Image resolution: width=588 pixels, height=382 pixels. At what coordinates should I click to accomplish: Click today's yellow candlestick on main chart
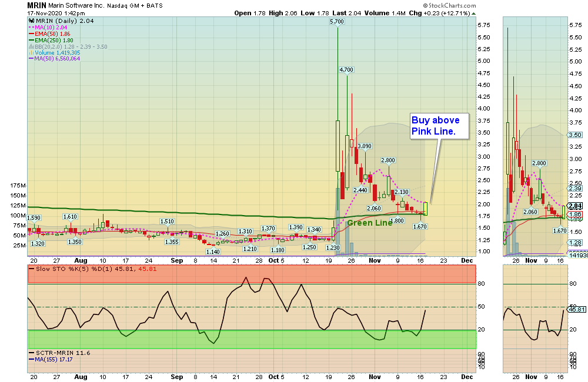pyautogui.click(x=425, y=209)
